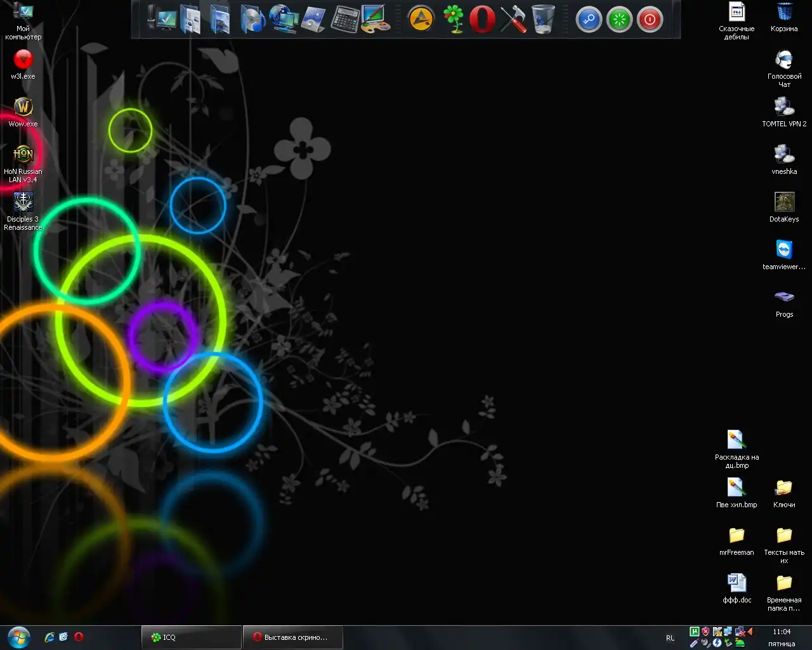Image resolution: width=812 pixels, height=650 pixels.
Task: Open the recycle bin icon in the dock
Action: tap(543, 20)
